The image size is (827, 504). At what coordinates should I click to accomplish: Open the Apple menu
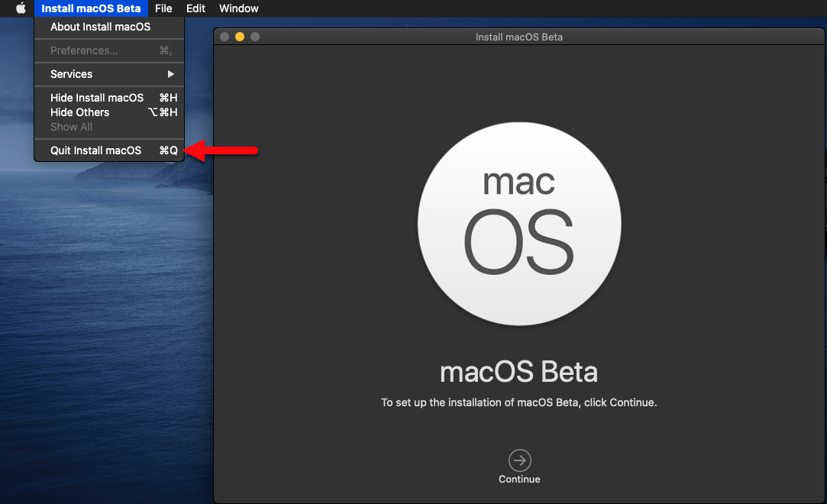[x=21, y=8]
